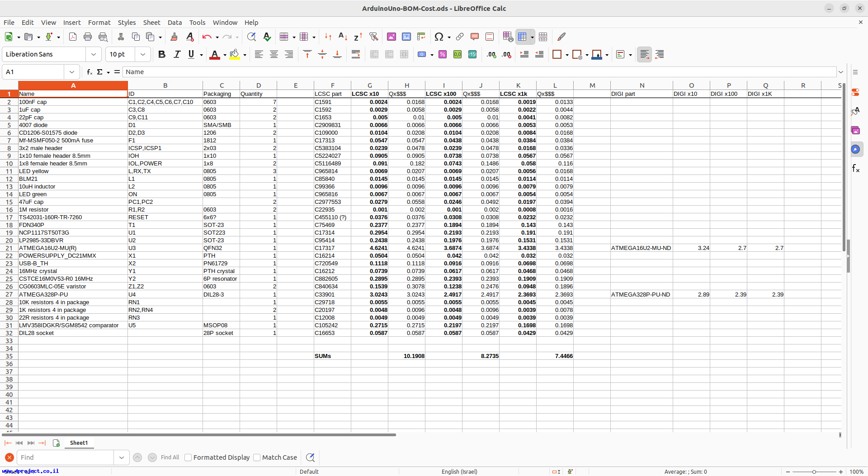Copy the selection to clipboard
The width and height of the screenshot is (868, 476).
click(x=136, y=37)
